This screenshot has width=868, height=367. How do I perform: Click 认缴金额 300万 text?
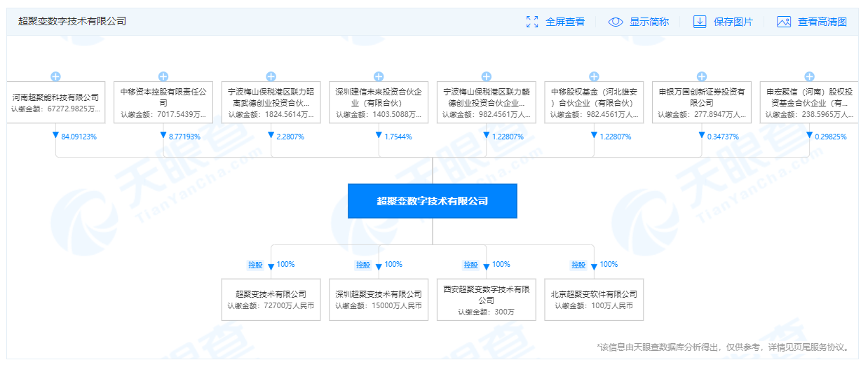click(x=486, y=311)
